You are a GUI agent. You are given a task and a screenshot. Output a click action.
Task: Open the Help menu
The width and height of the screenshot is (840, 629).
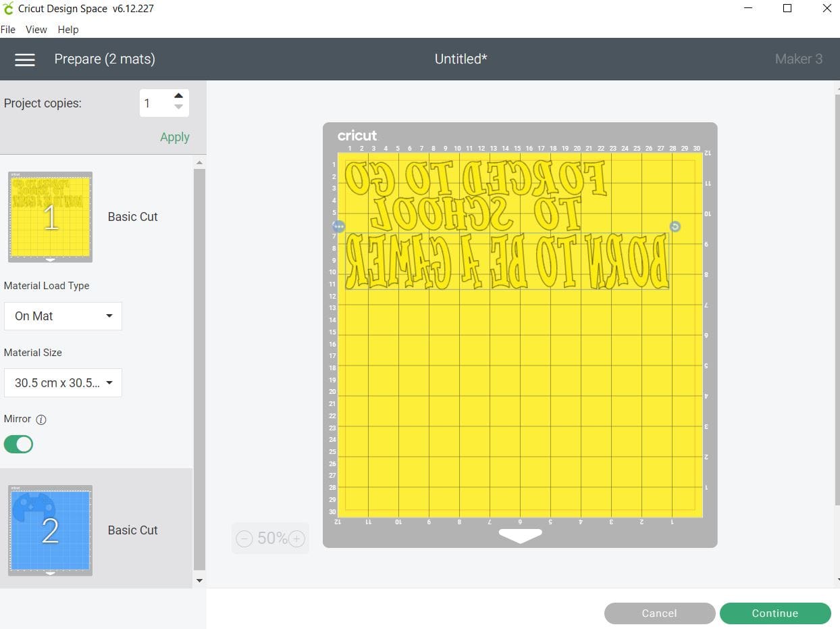(68, 30)
